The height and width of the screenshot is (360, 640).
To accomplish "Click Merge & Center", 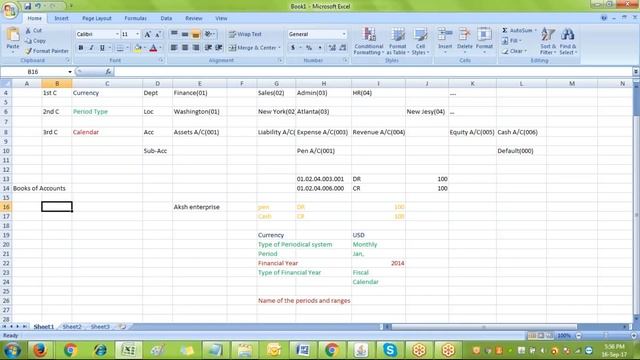I will 254,48.
